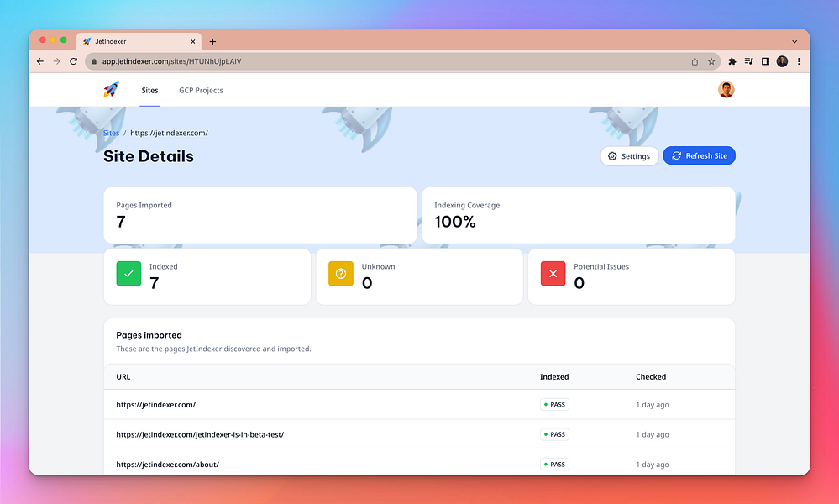Click the red Potential Issues X icon
This screenshot has height=504, width=839.
[x=553, y=273]
